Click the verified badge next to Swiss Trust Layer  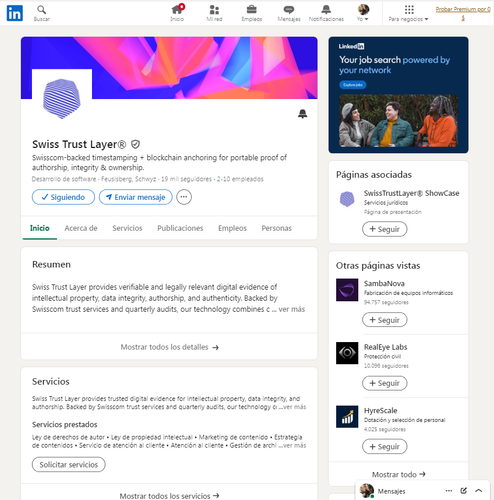coord(135,144)
